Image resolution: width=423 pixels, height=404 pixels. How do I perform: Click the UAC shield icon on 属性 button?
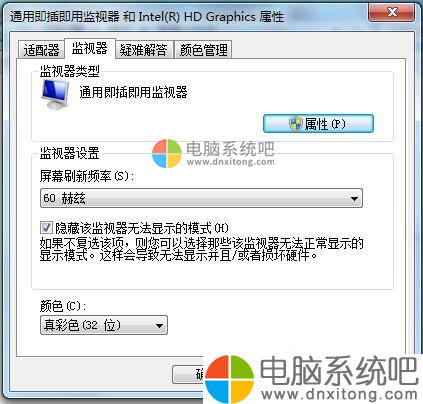click(x=296, y=124)
